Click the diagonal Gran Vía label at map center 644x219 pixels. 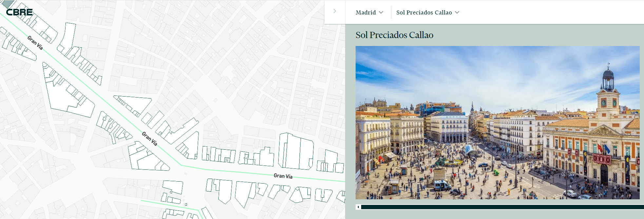pyautogui.click(x=149, y=139)
